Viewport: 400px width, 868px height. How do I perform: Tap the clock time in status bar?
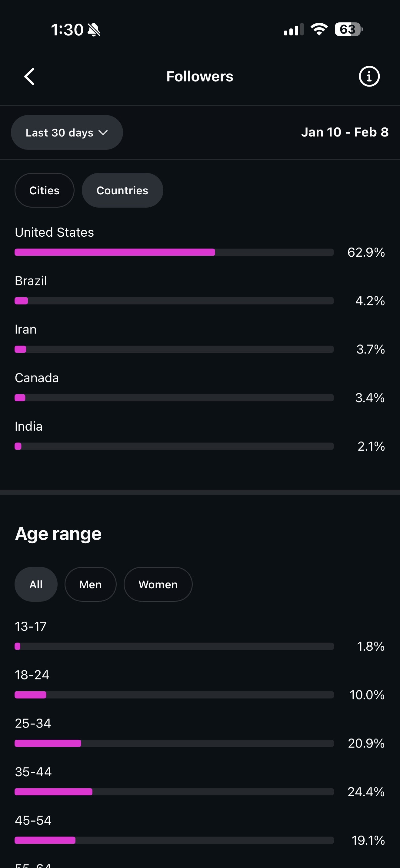[x=67, y=30]
